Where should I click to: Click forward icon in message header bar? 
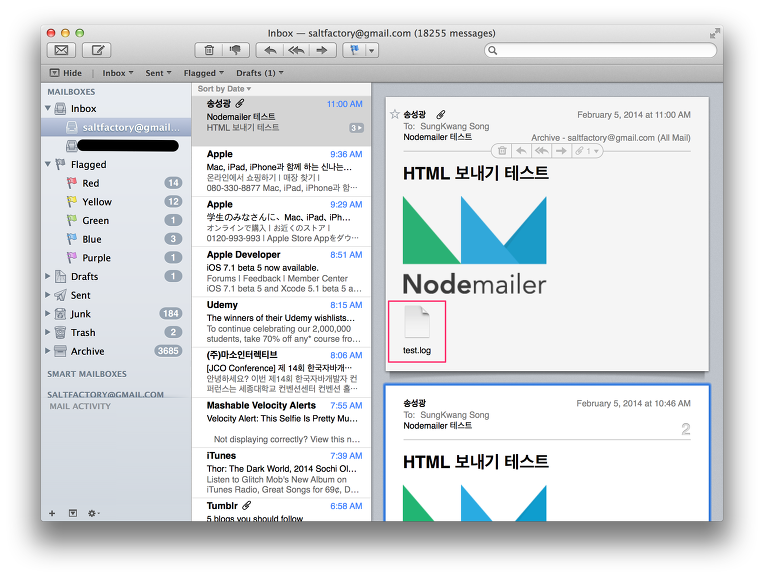(561, 151)
